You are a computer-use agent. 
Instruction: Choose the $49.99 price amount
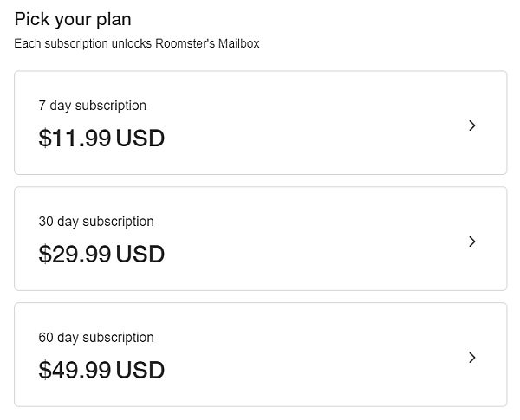[x=75, y=371]
